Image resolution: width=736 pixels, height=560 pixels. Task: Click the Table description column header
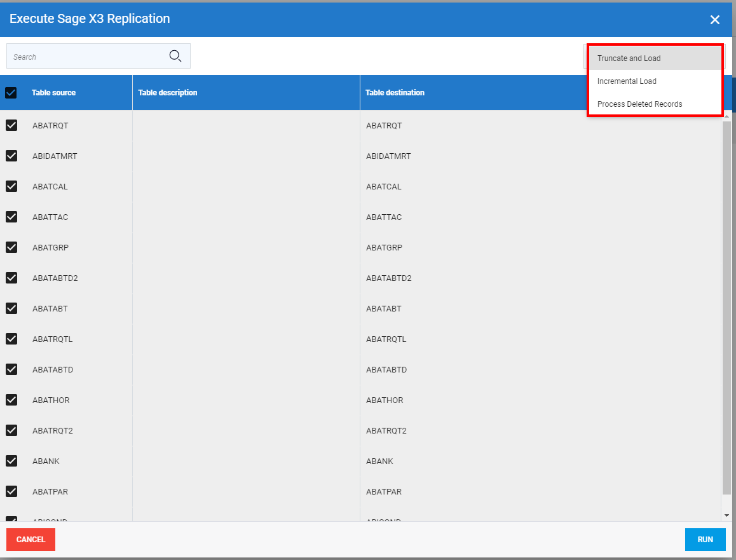168,93
